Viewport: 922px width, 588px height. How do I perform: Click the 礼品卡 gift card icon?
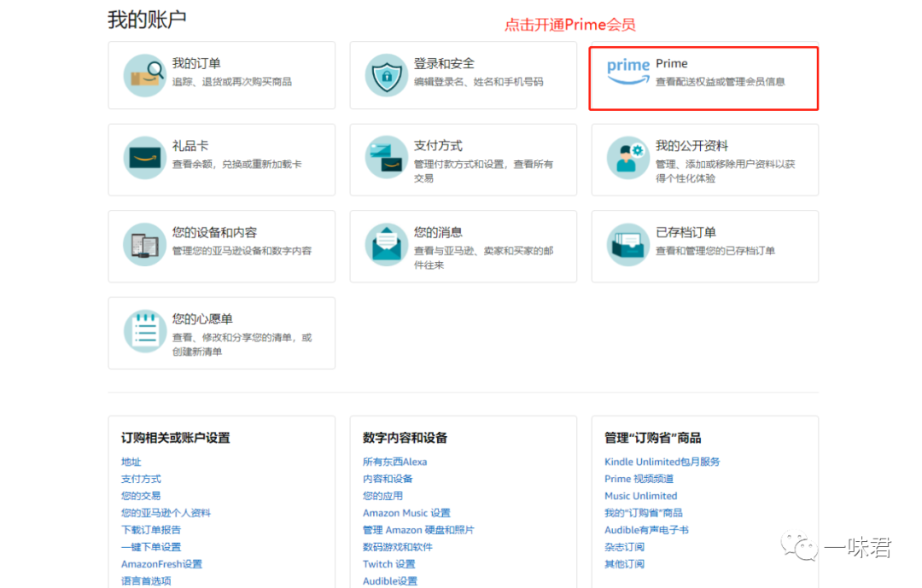click(x=144, y=158)
